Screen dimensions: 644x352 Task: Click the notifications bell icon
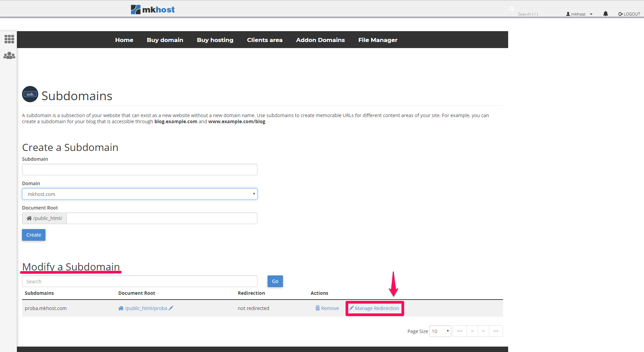coord(605,14)
